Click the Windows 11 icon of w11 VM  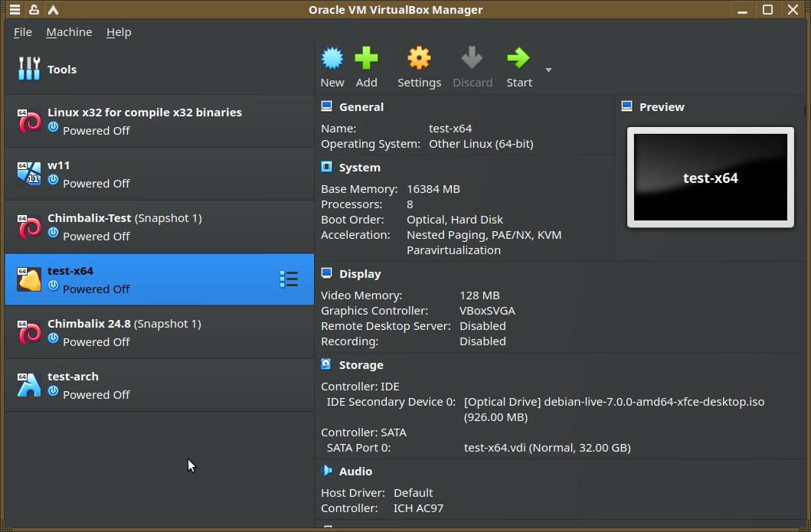pos(29,175)
